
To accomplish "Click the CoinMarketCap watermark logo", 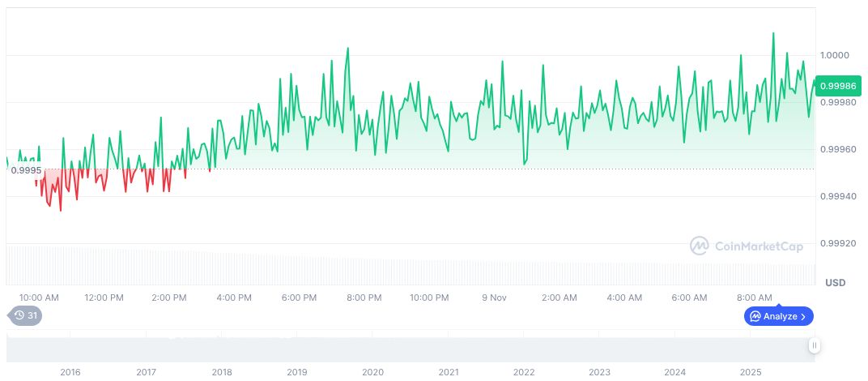I will click(747, 246).
